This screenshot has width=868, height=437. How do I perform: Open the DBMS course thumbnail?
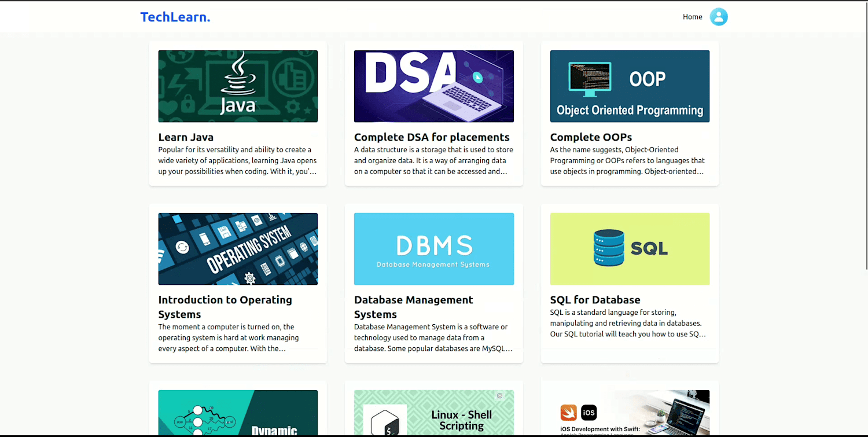434,249
